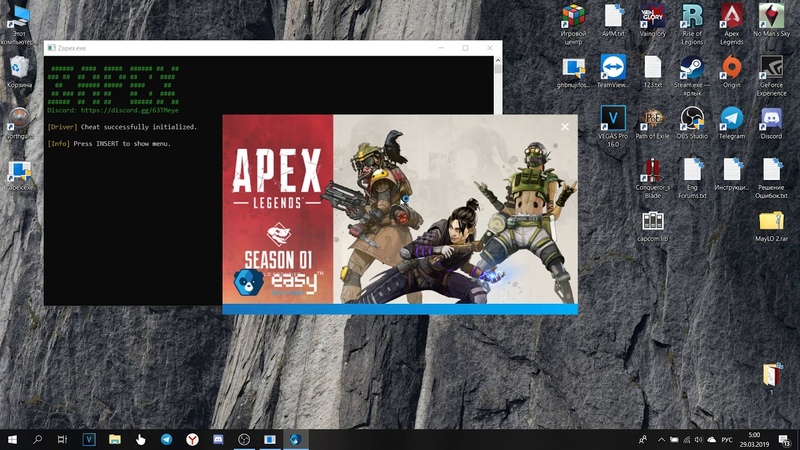Open the archive folder icon labeled 1

(x=771, y=378)
